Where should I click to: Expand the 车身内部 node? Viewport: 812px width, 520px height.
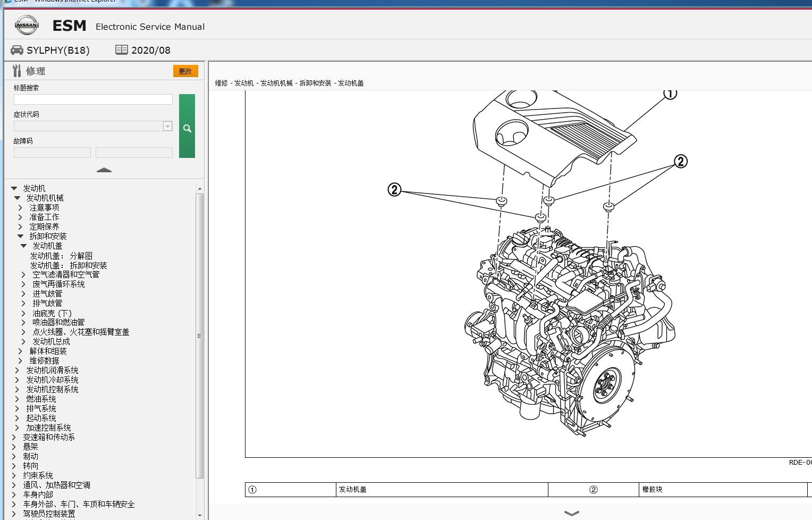14,494
